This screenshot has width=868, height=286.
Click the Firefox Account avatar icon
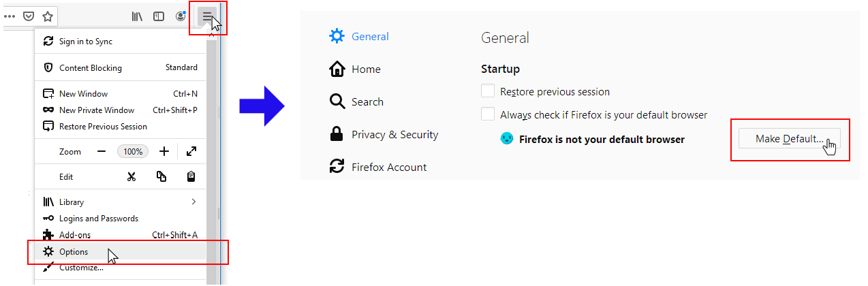181,16
